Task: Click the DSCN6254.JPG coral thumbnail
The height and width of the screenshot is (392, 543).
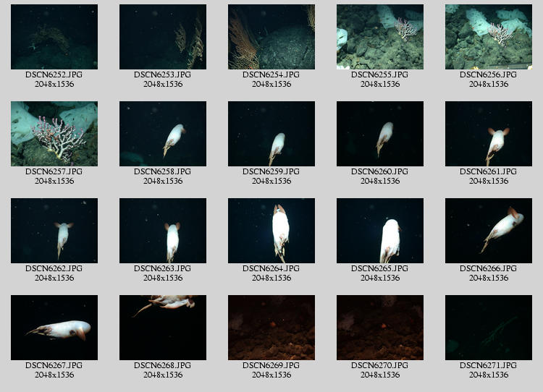Action: coord(271,37)
